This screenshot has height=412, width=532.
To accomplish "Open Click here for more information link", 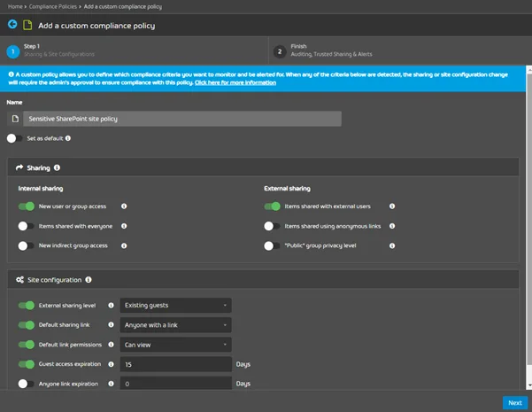I will [x=235, y=82].
